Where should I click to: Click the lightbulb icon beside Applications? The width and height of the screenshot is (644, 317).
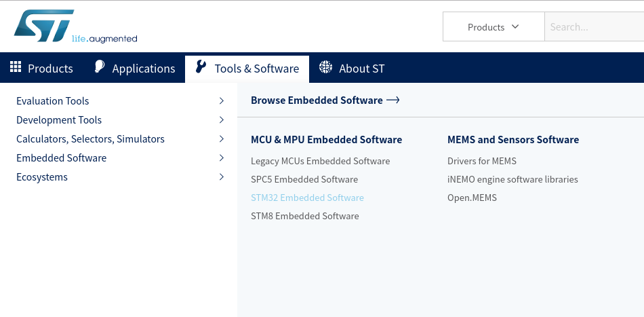click(x=100, y=67)
